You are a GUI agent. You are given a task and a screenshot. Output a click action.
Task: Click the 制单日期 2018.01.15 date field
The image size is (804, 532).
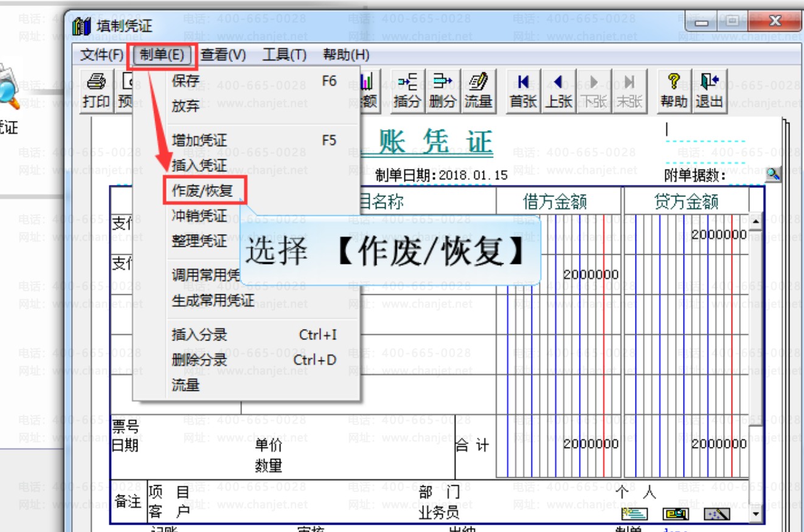click(x=473, y=176)
